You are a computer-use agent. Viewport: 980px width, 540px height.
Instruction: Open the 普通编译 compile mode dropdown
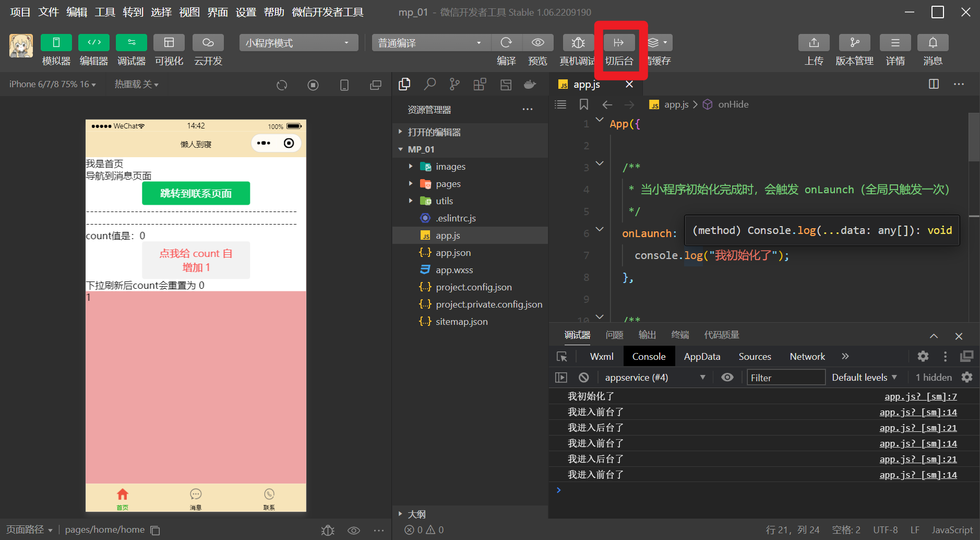coord(431,42)
